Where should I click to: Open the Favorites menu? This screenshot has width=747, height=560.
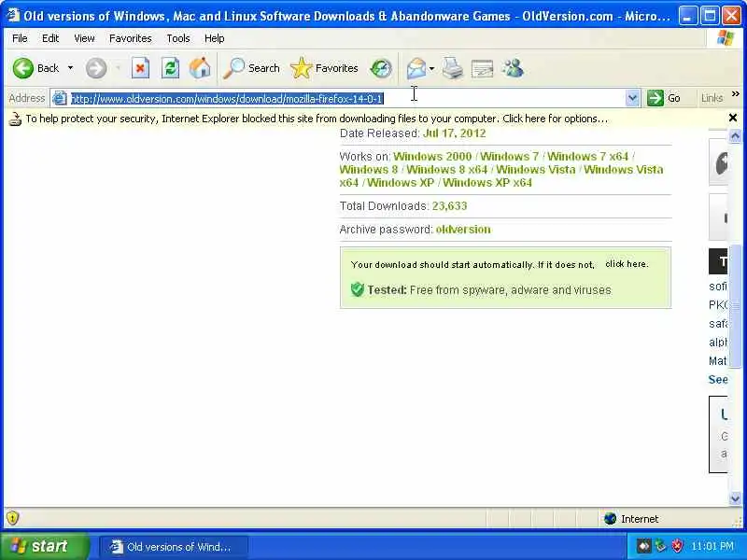click(x=130, y=38)
